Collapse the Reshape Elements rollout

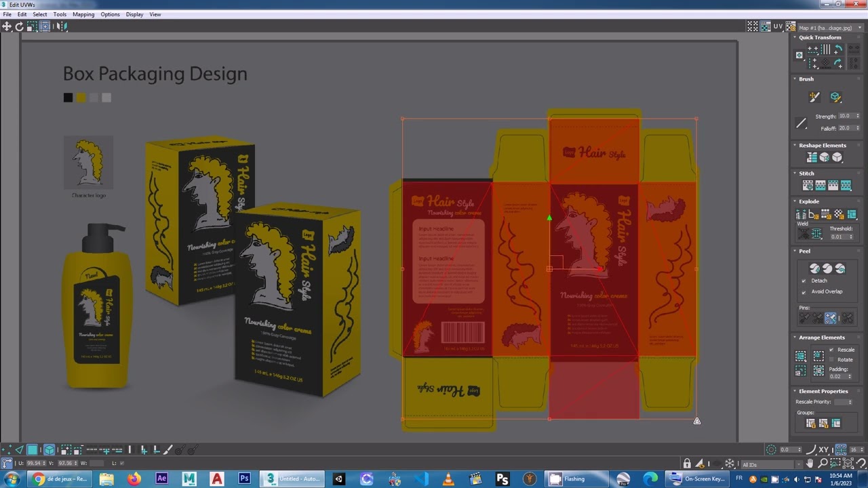pos(822,145)
